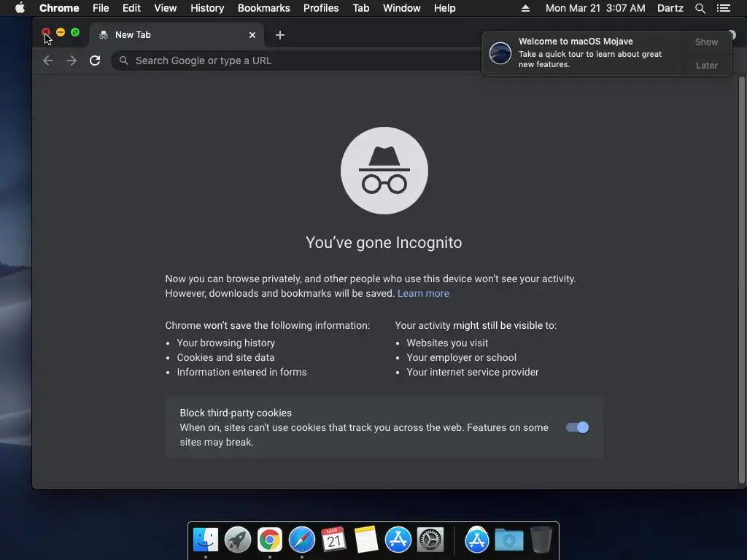Click the page vertical scrollbar

click(741, 279)
